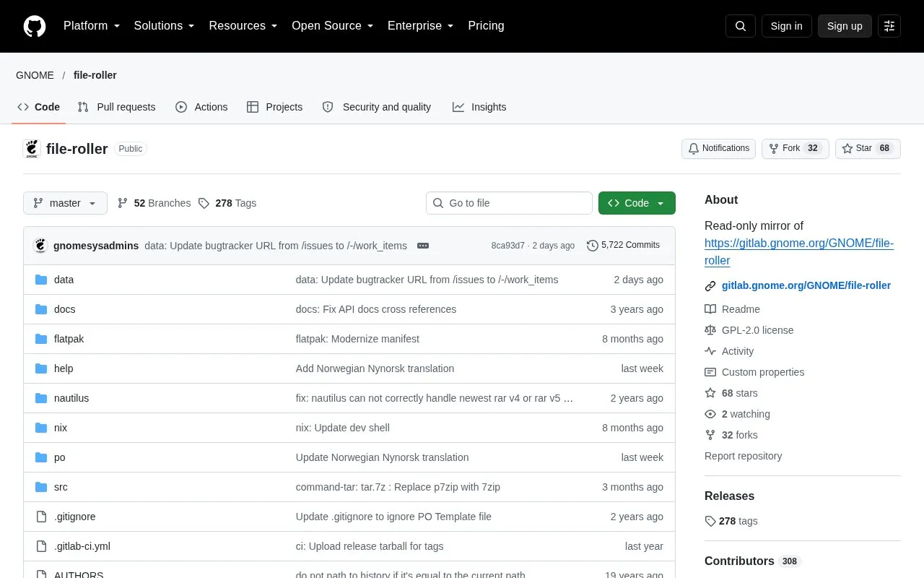924x578 pixels.
Task: Open the Pricing link
Action: pos(486,26)
